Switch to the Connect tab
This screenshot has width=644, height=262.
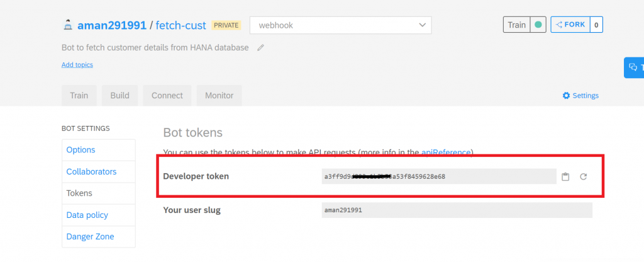click(x=167, y=96)
